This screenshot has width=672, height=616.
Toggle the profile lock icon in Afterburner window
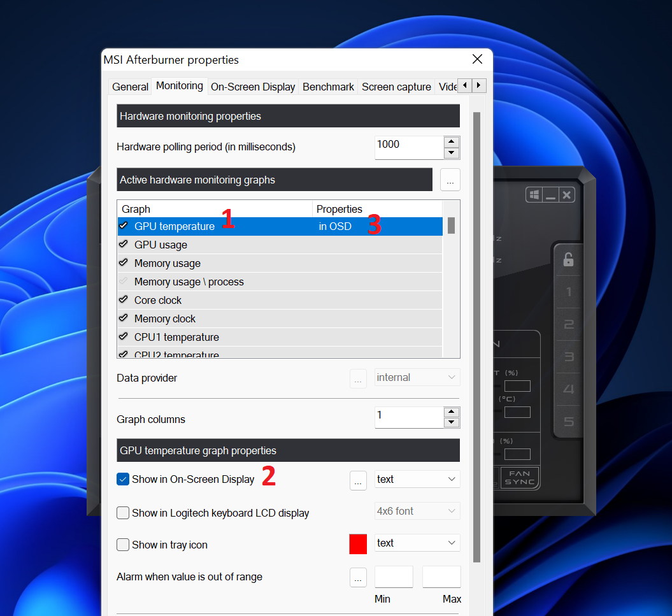568,259
